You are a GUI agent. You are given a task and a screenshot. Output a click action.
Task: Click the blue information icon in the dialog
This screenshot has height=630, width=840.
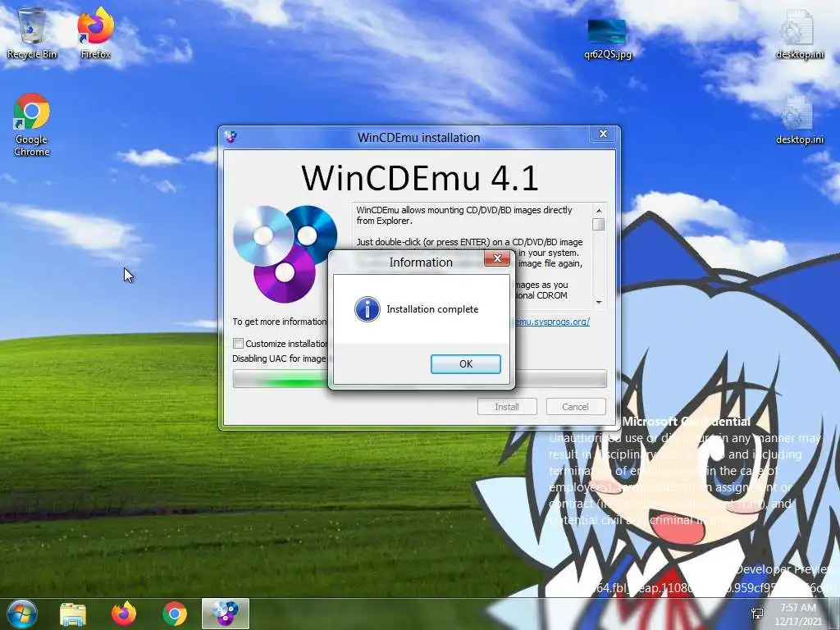367,309
